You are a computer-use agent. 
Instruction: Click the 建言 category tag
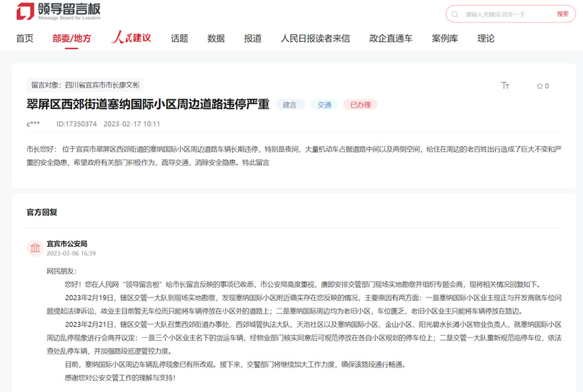tap(290, 105)
